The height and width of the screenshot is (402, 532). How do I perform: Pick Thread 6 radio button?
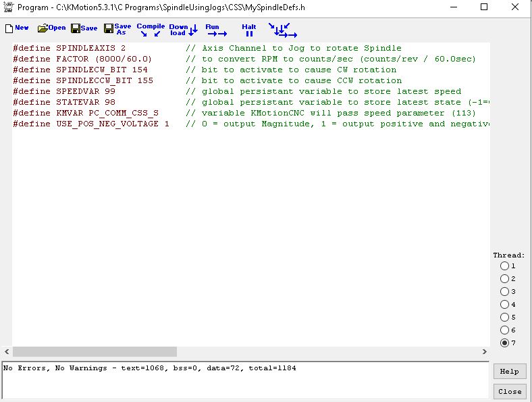(504, 330)
